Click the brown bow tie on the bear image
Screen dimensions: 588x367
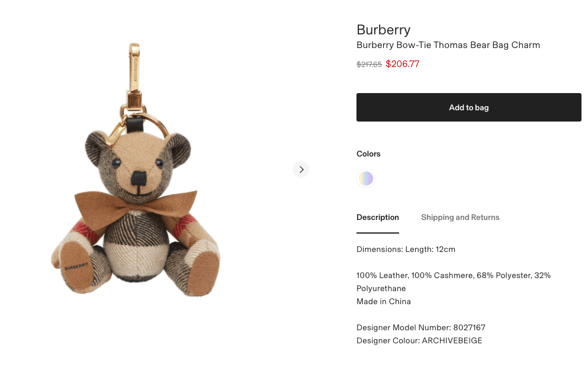coord(136,206)
